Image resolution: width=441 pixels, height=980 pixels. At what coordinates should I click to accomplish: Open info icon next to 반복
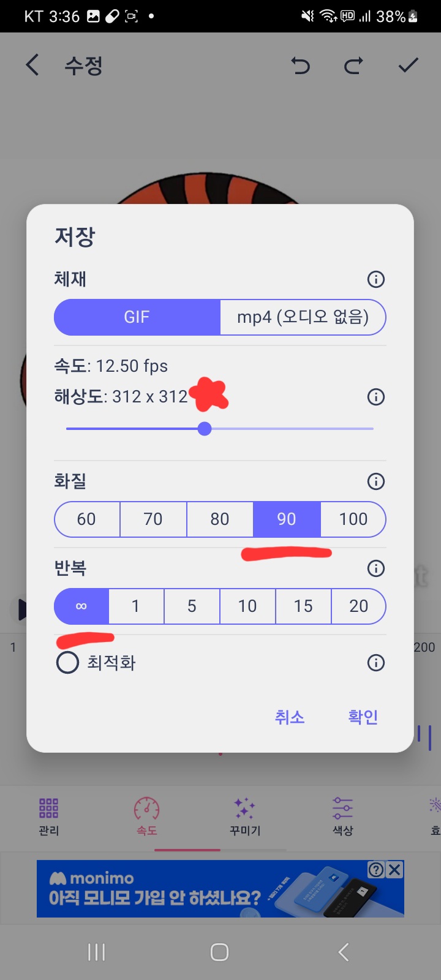(375, 568)
